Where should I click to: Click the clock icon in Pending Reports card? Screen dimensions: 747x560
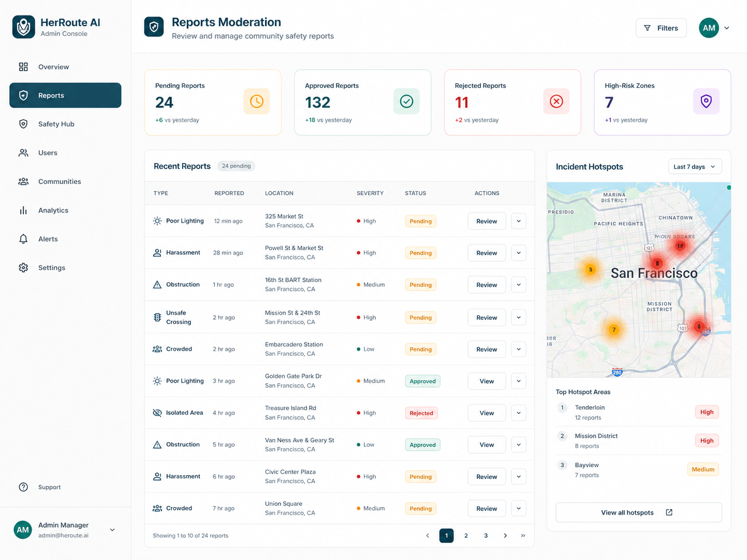pos(257,101)
